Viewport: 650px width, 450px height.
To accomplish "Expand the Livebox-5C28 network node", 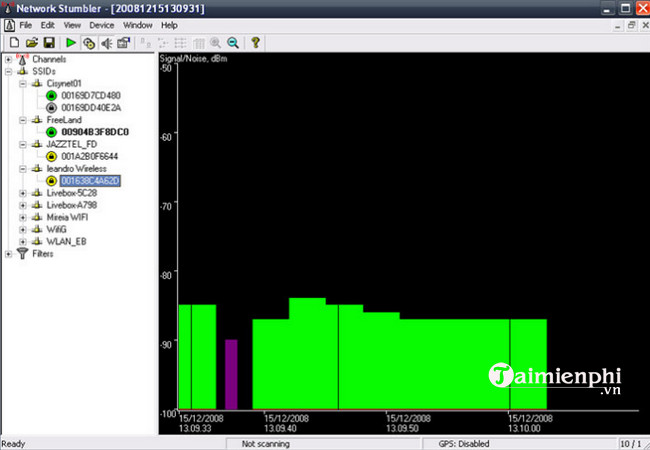I will click(22, 193).
